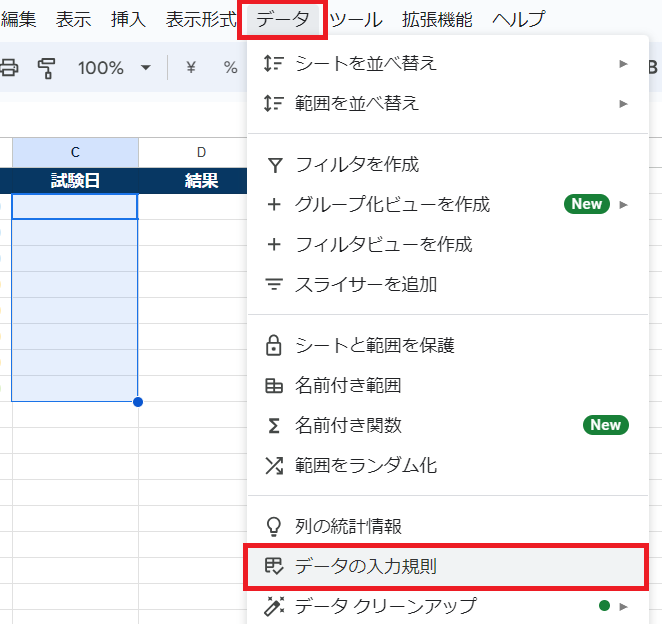Click the paint format roller icon

[47, 68]
